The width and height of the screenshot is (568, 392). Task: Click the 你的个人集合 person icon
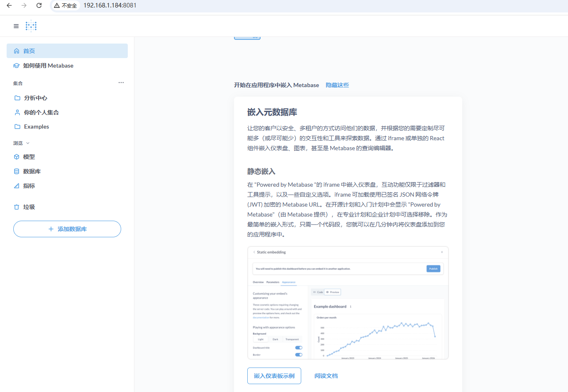click(x=17, y=112)
